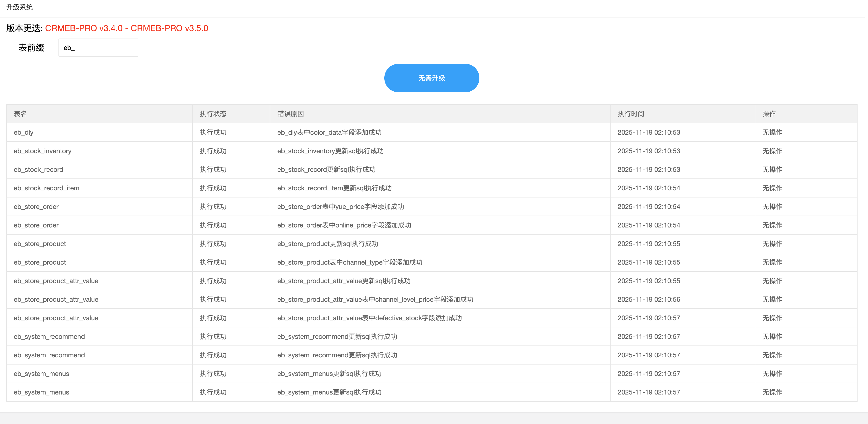Viewport: 868px width, 424px height.
Task: Select the channel_level_price field message
Action: click(375, 299)
